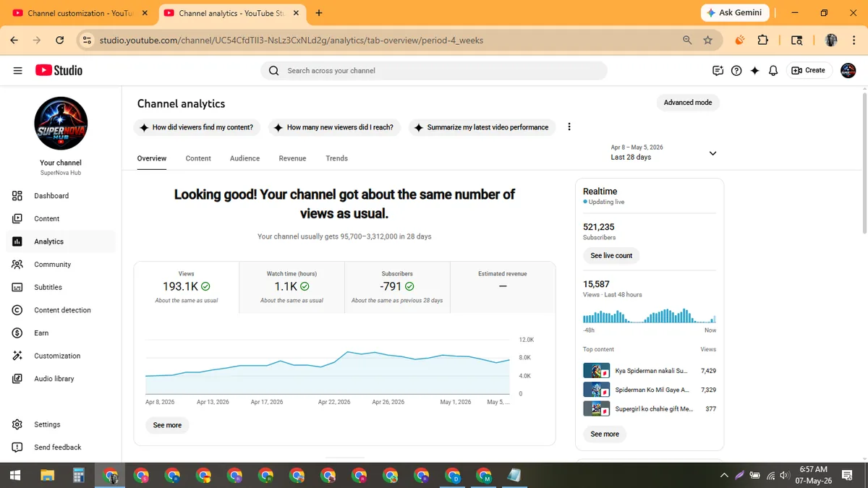Select the Subscribers metric card
The width and height of the screenshot is (868, 488).
point(397,287)
